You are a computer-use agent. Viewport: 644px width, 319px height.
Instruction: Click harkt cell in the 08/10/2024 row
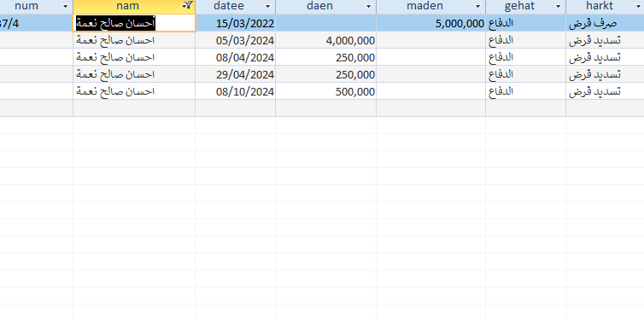(605, 91)
